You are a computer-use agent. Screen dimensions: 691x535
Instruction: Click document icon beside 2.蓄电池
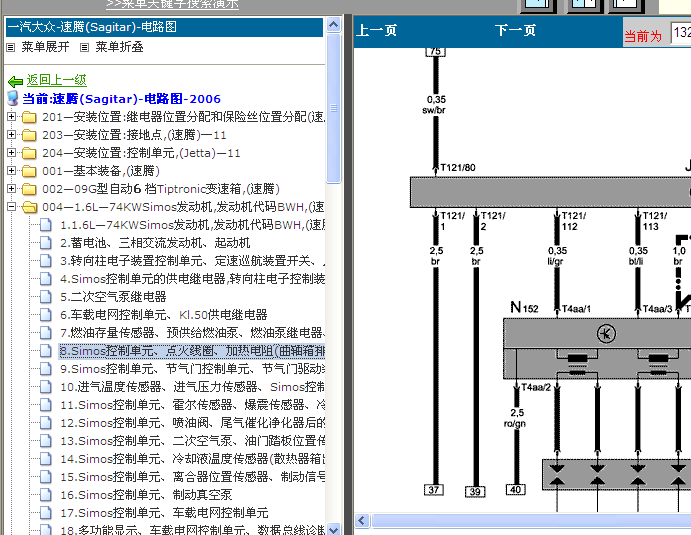point(45,243)
